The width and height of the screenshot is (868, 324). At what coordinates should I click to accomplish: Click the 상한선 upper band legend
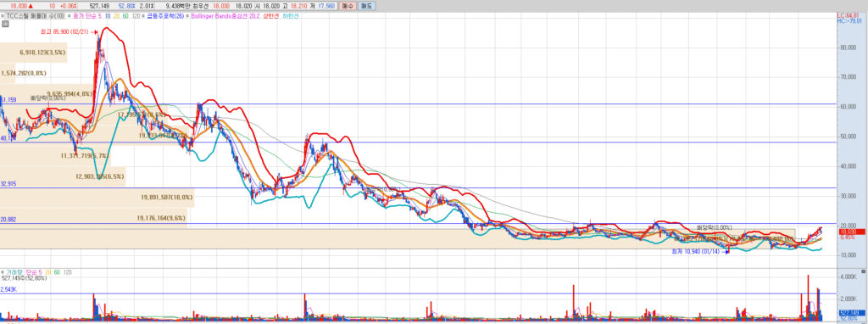click(x=270, y=16)
